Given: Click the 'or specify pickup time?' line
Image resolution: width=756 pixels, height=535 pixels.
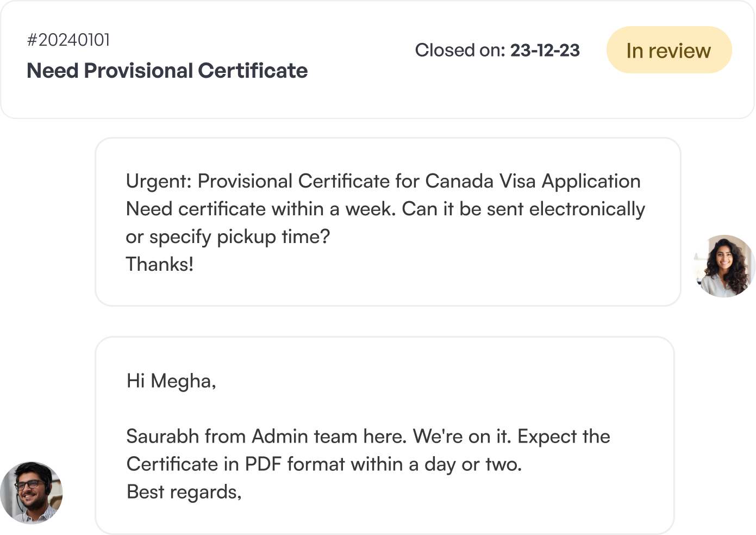Looking at the screenshot, I should [228, 237].
